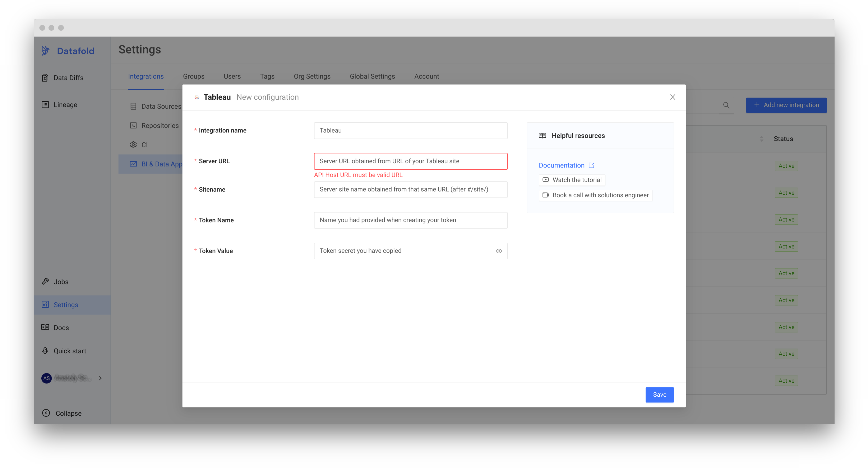The image size is (868, 472).
Task: Click the Status column header
Action: (x=783, y=139)
